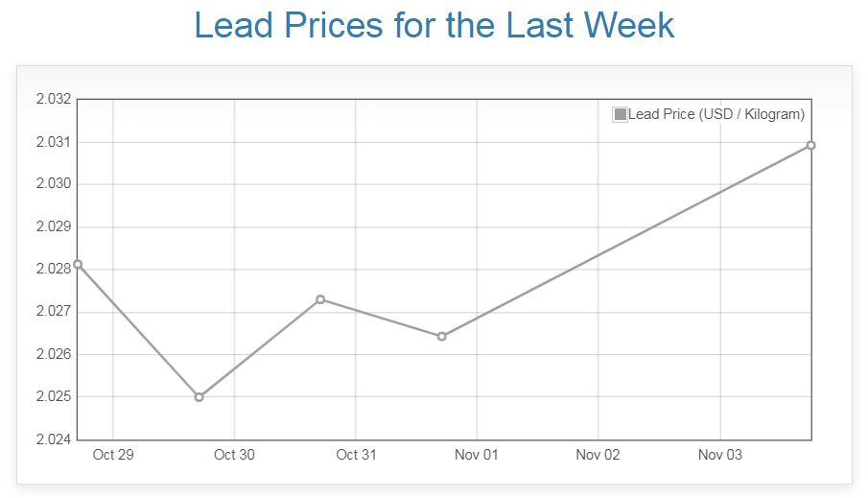868x498 pixels.
Task: Select the lowest data point at 2.025
Action: (199, 396)
